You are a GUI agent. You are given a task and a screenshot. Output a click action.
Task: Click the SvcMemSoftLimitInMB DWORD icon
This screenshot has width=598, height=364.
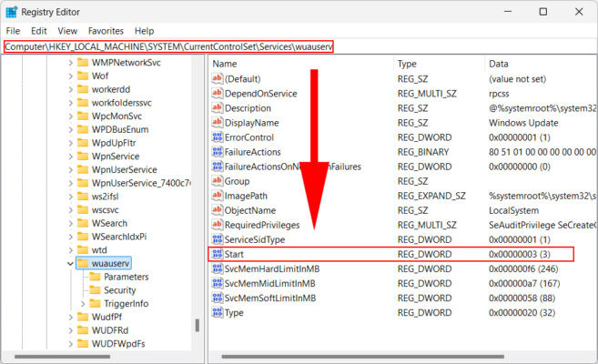click(217, 298)
